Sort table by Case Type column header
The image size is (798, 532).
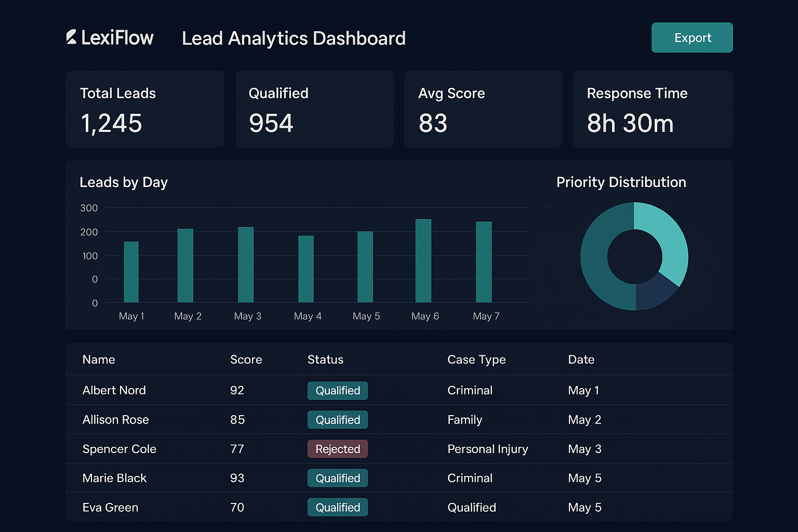476,360
